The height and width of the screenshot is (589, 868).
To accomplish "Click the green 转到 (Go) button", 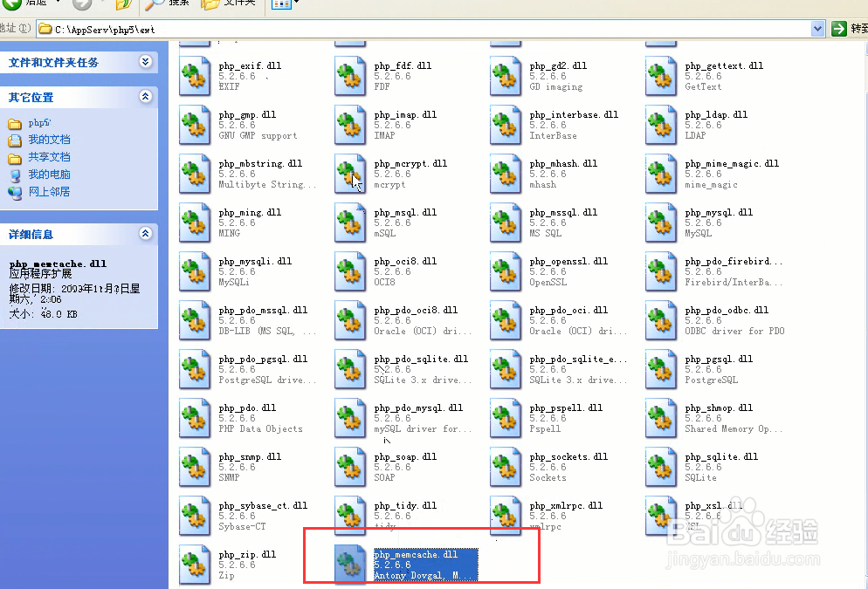I will pos(838,28).
